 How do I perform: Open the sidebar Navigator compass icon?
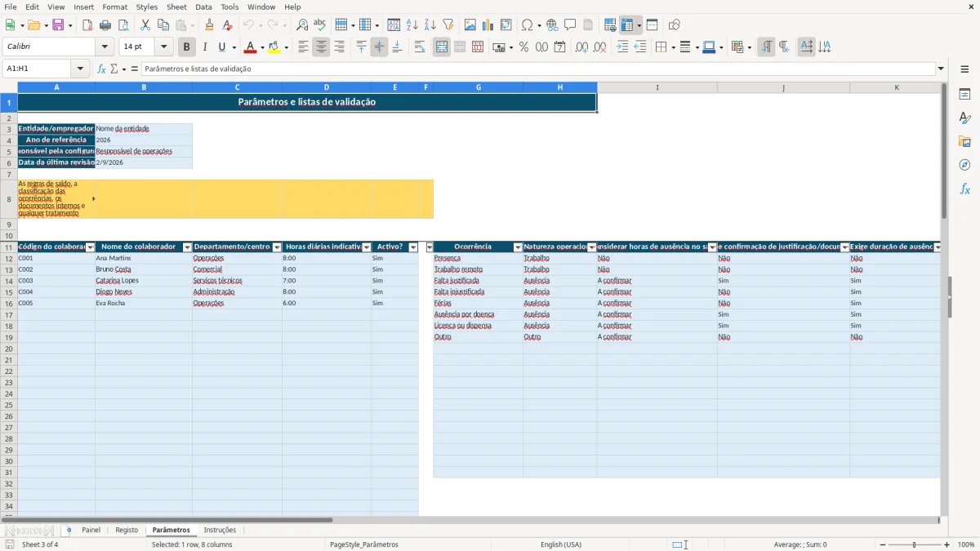coord(964,165)
